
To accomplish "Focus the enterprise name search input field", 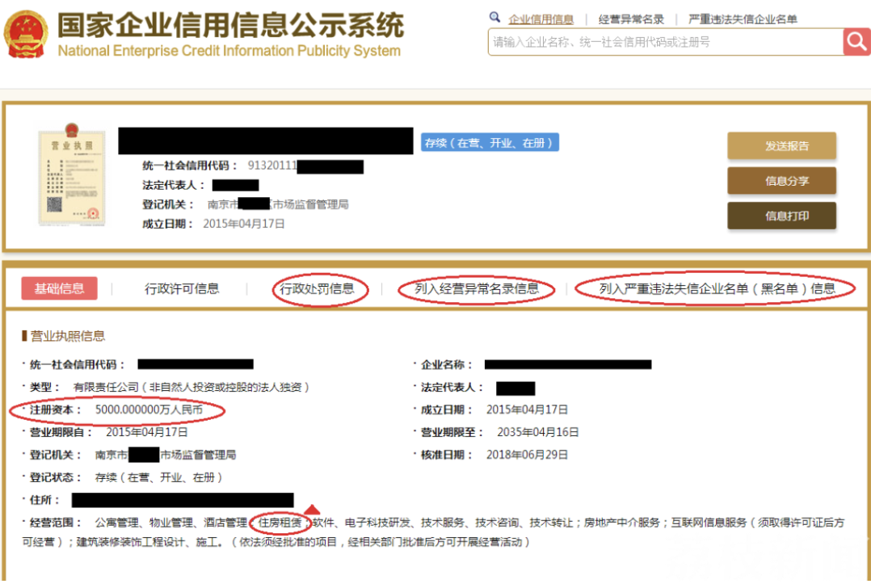I will tap(666, 42).
